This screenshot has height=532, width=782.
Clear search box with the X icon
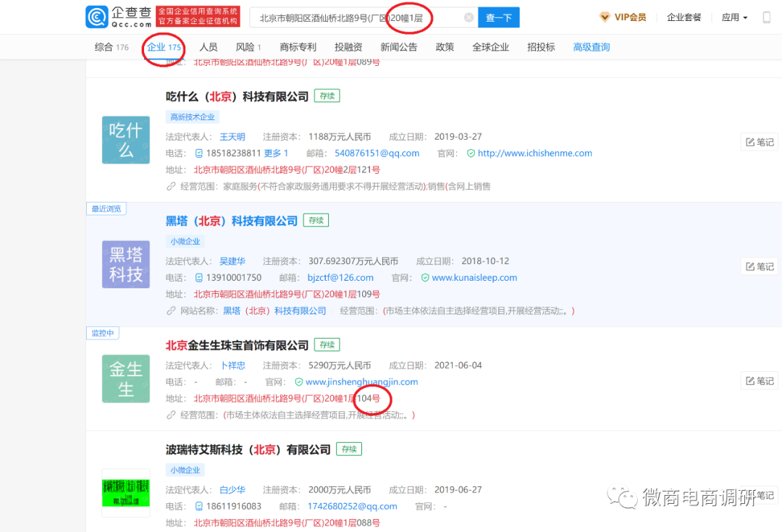(468, 17)
